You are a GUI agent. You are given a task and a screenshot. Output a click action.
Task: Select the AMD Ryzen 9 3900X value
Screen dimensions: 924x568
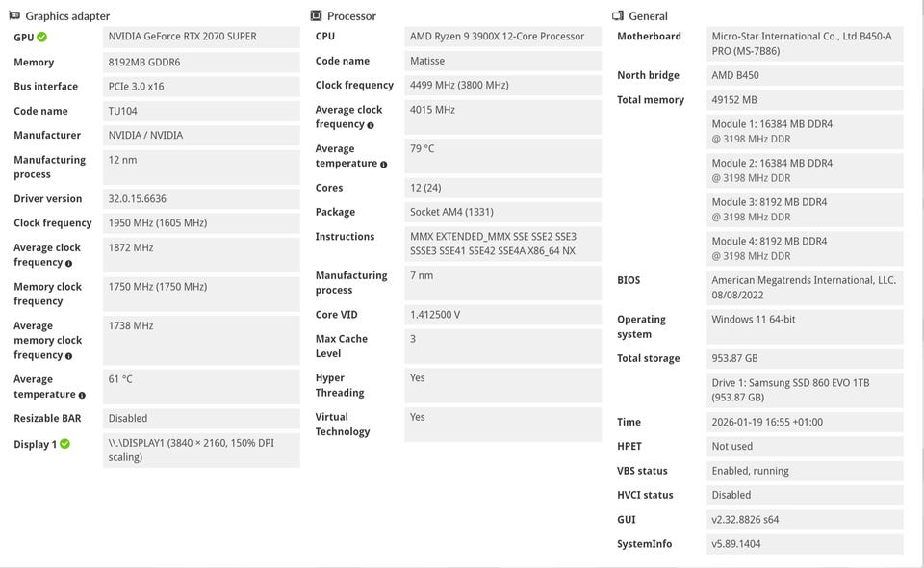click(503, 37)
